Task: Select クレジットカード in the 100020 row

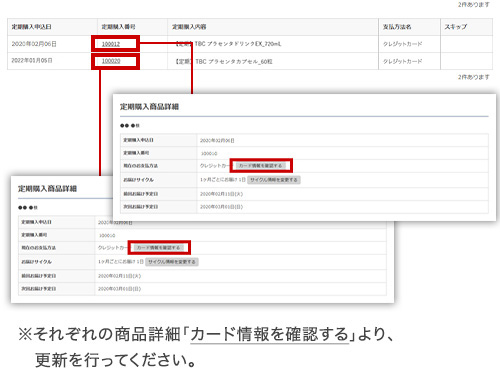Action: click(x=402, y=61)
